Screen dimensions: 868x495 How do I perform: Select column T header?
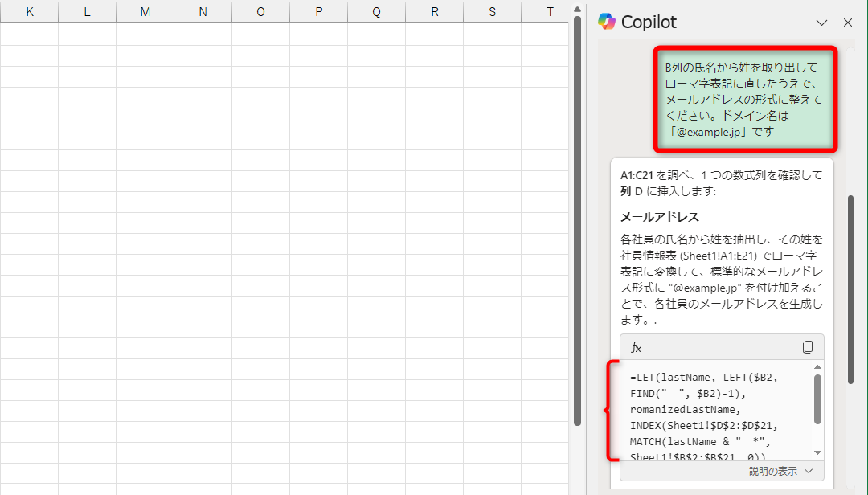click(x=545, y=11)
